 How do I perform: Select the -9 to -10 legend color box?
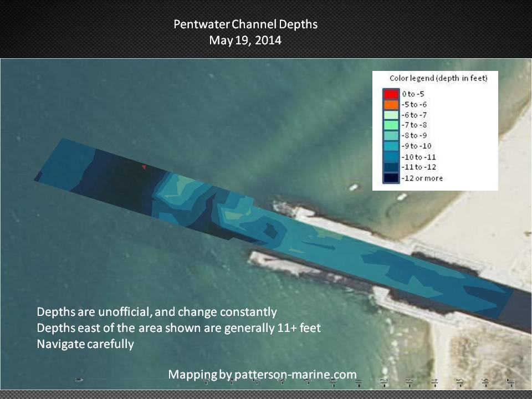click(x=390, y=146)
